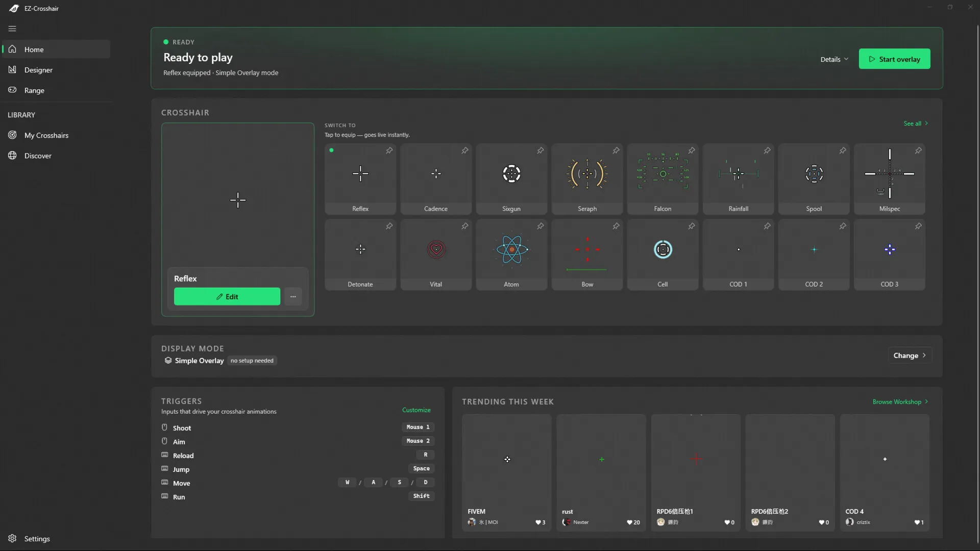Click See all crosshairs link

pos(916,123)
